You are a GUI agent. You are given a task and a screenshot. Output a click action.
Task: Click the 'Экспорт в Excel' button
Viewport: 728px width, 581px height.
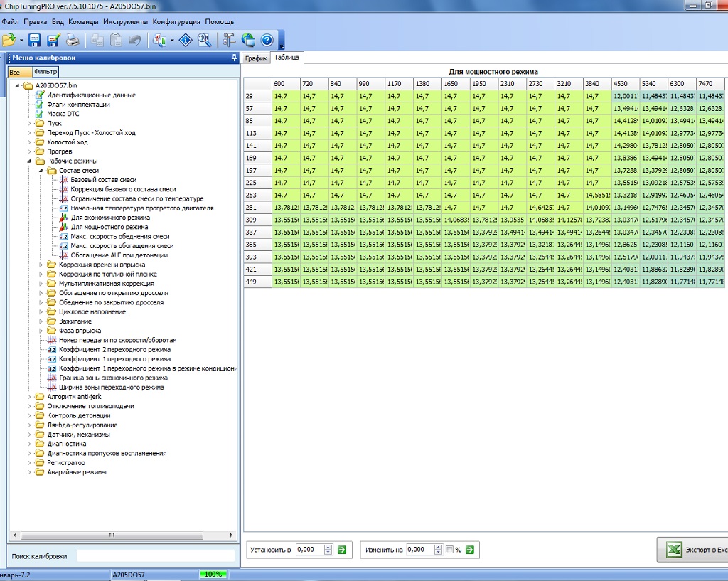point(693,550)
